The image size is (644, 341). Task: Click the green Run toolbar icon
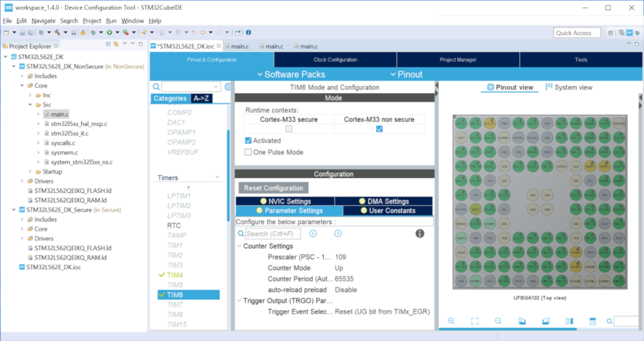tap(109, 32)
